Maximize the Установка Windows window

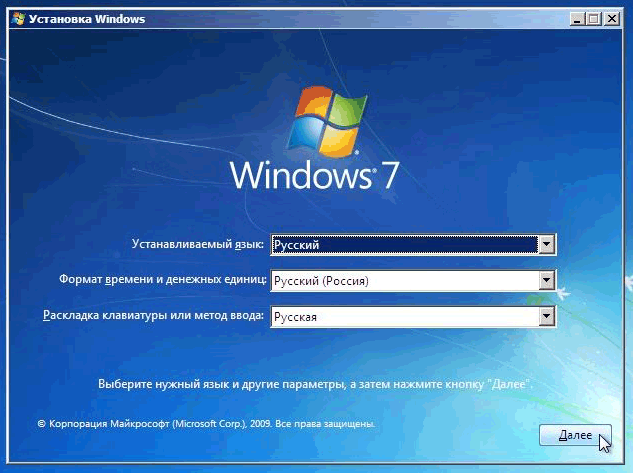pyautogui.click(x=594, y=19)
